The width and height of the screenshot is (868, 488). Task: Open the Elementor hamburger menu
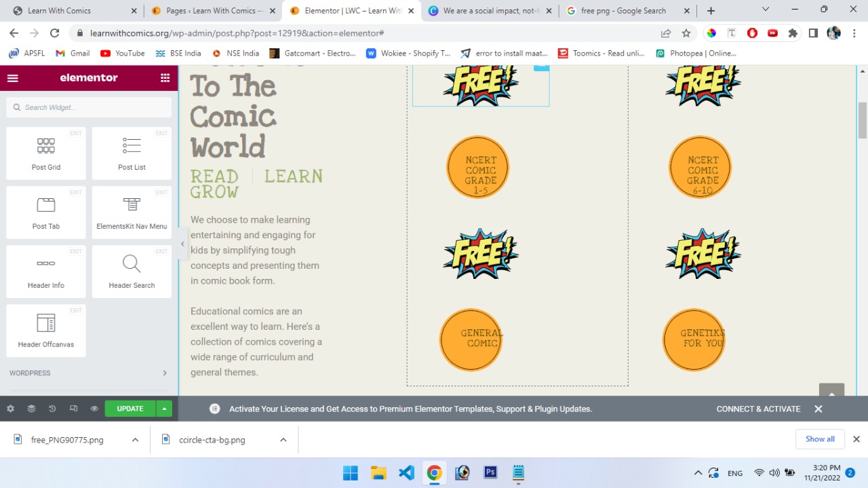click(12, 77)
